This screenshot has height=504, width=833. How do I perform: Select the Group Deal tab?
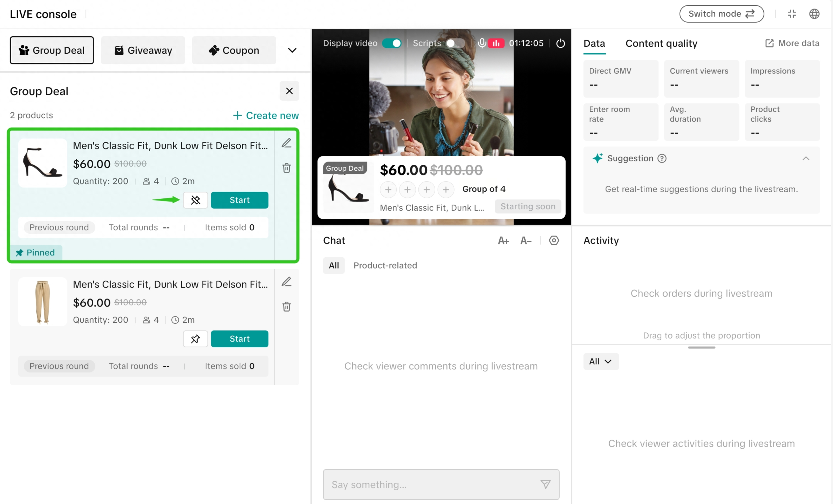coord(52,50)
